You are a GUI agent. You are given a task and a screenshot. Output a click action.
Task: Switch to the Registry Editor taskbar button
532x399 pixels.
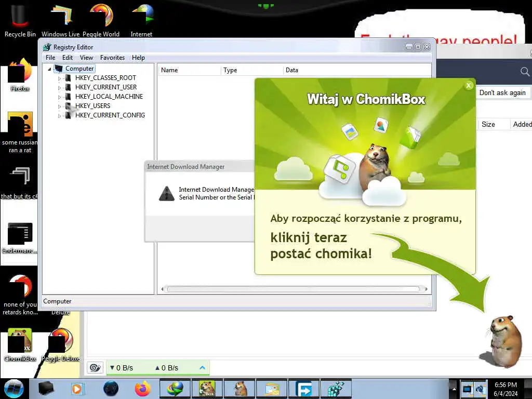336,389
